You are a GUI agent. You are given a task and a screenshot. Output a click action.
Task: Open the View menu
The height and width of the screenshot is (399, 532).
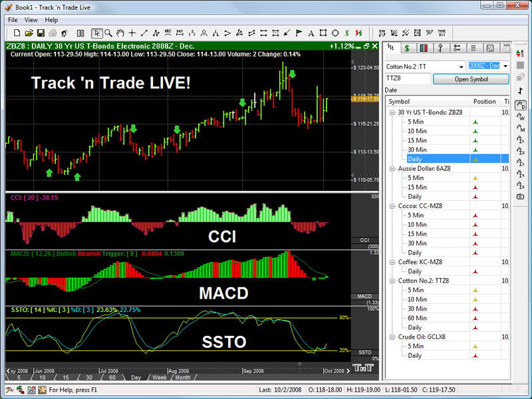(31, 20)
